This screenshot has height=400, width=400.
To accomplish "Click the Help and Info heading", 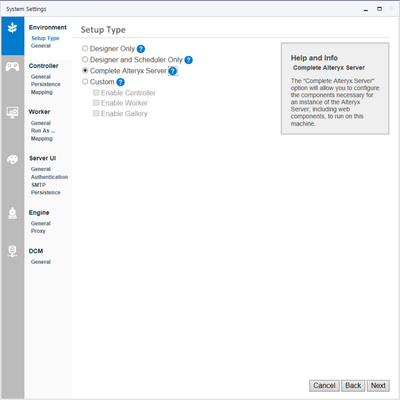I will (314, 58).
